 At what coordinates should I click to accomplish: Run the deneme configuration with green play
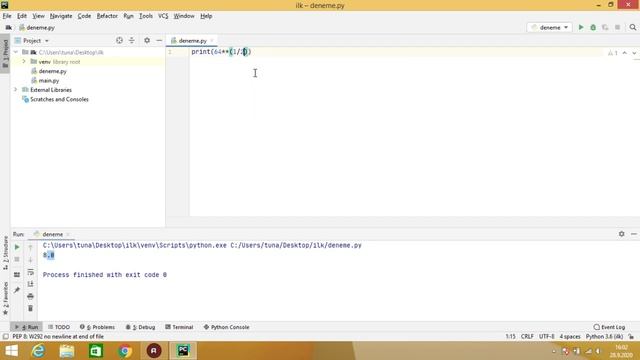tap(581, 27)
